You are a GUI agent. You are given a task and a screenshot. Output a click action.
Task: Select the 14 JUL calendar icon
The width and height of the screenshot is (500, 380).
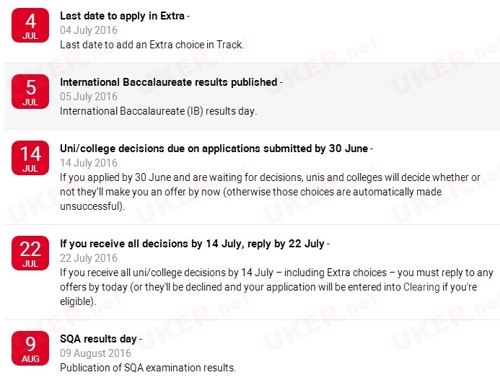pos(30,158)
